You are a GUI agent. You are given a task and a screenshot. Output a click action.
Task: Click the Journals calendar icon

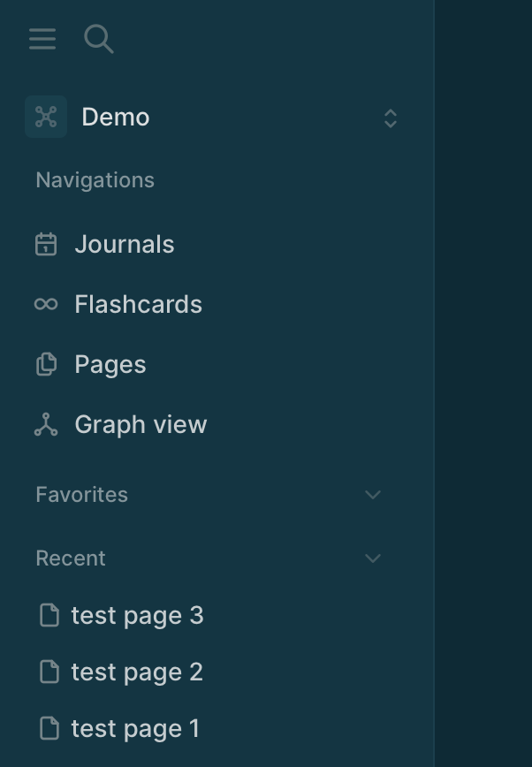46,244
